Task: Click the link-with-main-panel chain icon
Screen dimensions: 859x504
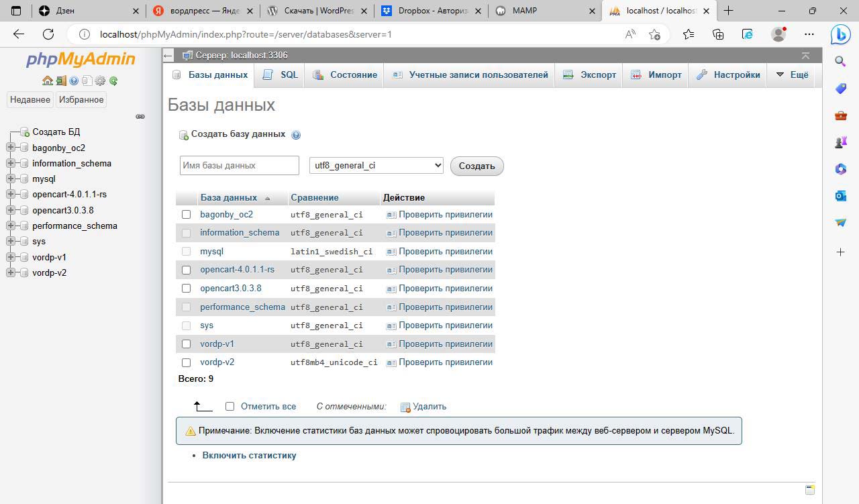Action: (x=140, y=116)
